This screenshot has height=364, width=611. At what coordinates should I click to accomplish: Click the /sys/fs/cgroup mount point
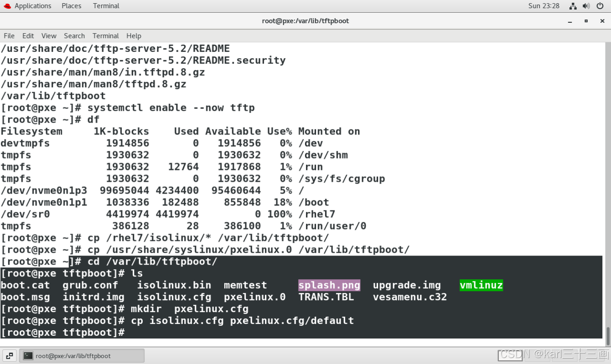click(342, 179)
